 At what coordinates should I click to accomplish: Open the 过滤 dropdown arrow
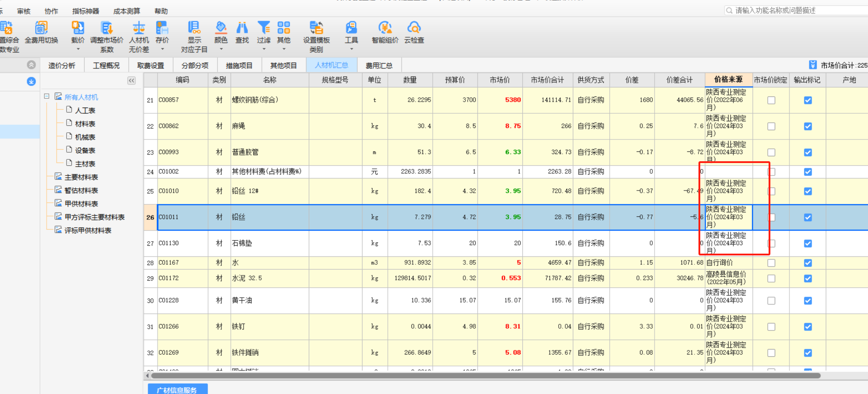click(264, 49)
